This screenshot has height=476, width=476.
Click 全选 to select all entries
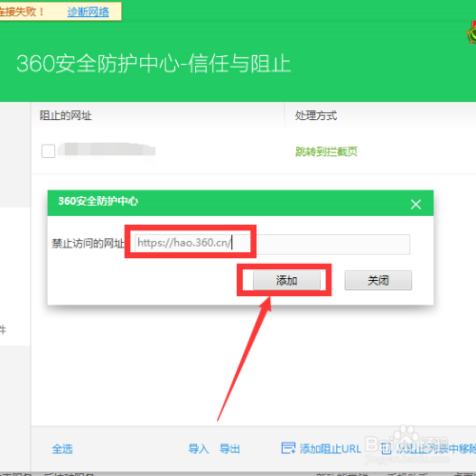(x=62, y=448)
